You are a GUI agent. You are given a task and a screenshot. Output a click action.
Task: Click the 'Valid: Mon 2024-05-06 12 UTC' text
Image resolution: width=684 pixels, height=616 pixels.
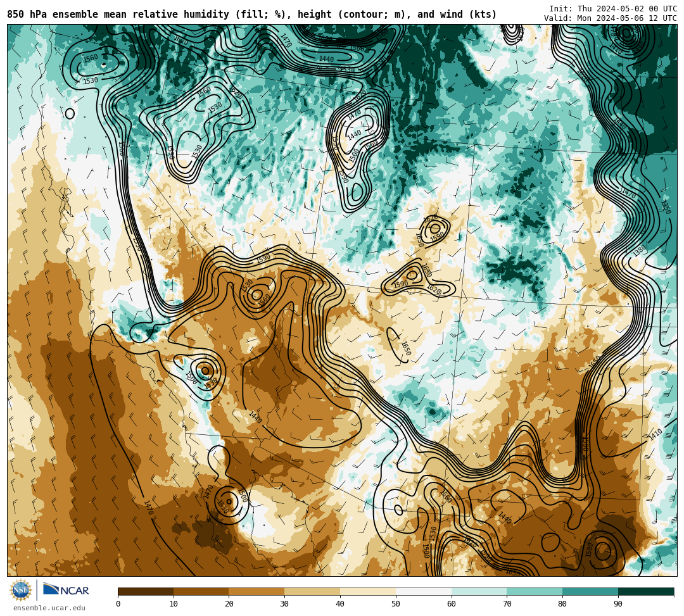point(611,18)
